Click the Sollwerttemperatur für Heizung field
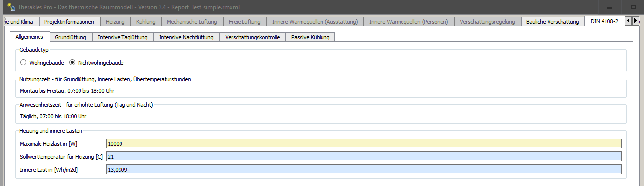644x186 pixels. [363, 157]
